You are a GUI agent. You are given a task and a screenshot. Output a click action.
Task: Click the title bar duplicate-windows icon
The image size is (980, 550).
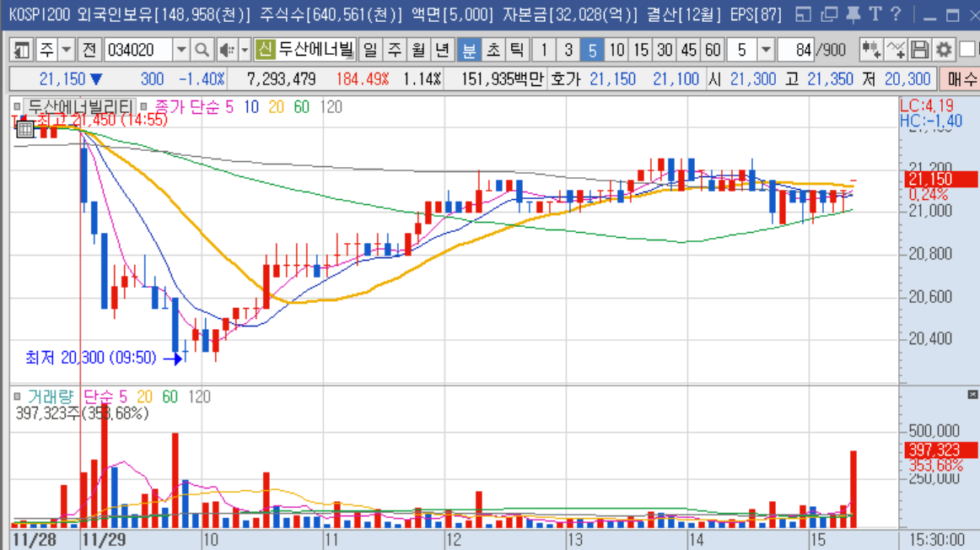tap(829, 13)
